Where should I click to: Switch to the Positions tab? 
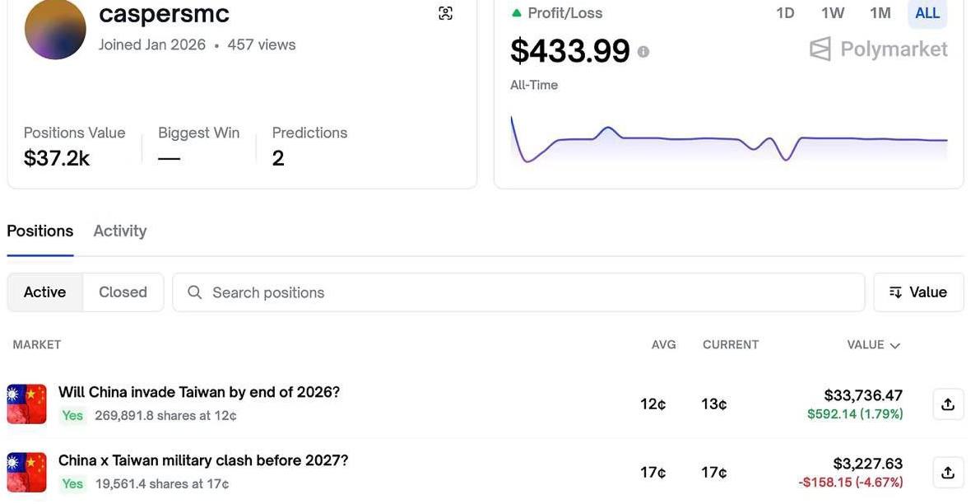(x=40, y=231)
